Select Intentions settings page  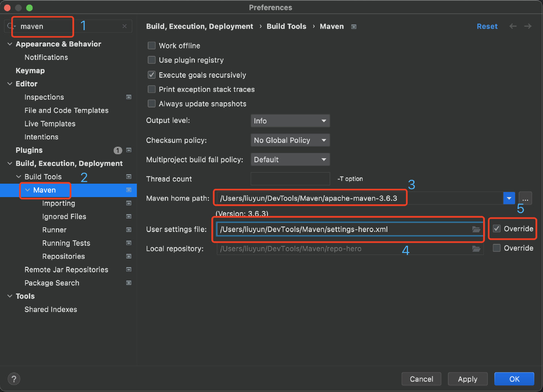[x=41, y=137]
